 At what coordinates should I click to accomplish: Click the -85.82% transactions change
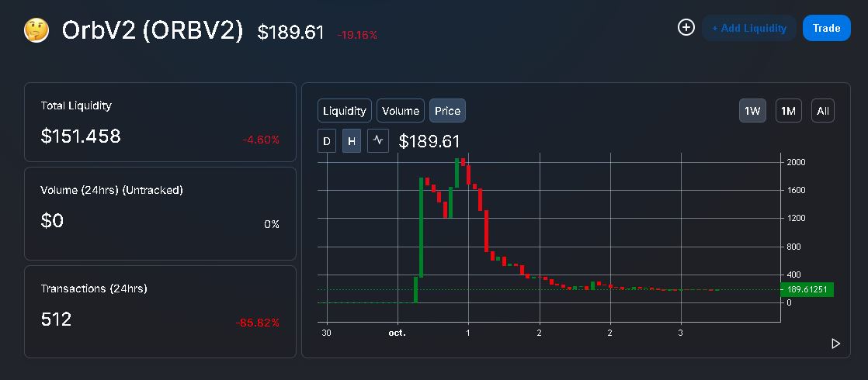[x=258, y=323]
